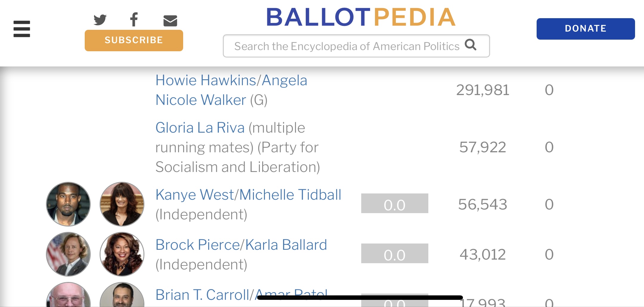The width and height of the screenshot is (644, 307).
Task: Click Brock Pierce's profile photo
Action: (x=68, y=254)
